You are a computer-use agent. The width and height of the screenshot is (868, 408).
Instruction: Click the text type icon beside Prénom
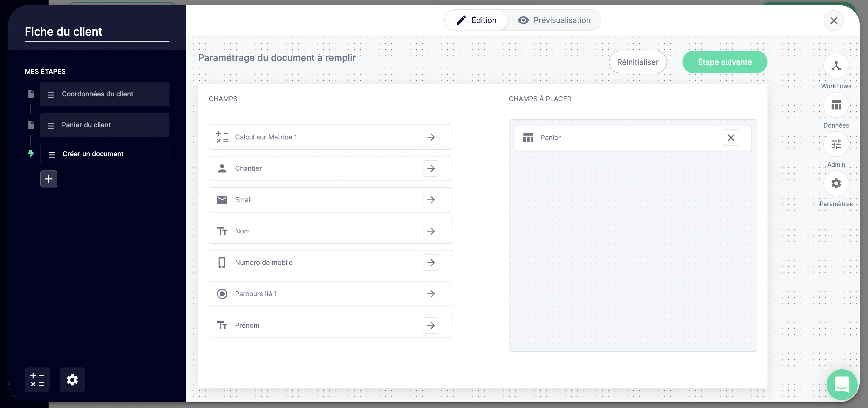click(222, 325)
